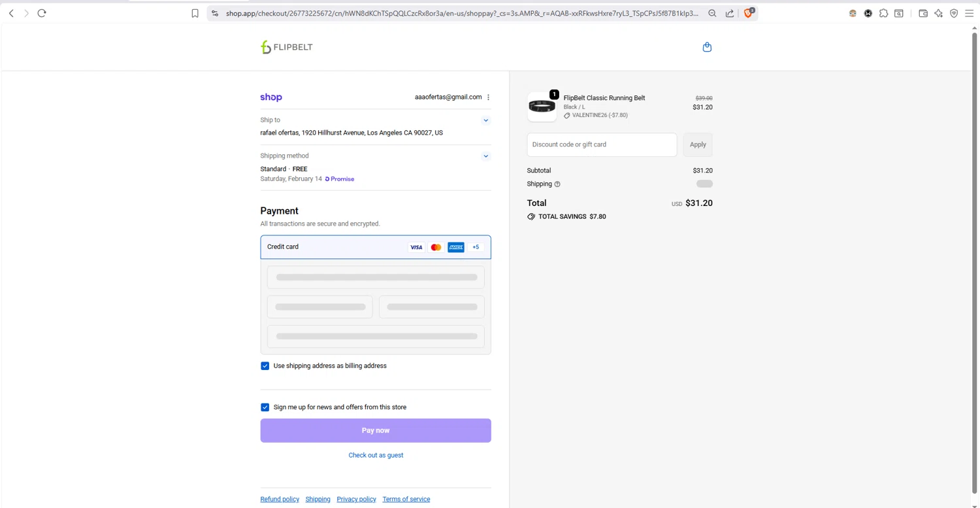Click the Amex card icon
This screenshot has width=980, height=508.
(456, 247)
